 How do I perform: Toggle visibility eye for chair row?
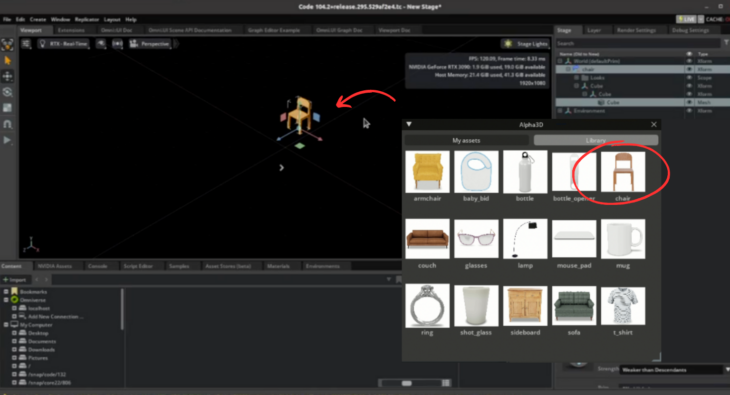coord(689,69)
